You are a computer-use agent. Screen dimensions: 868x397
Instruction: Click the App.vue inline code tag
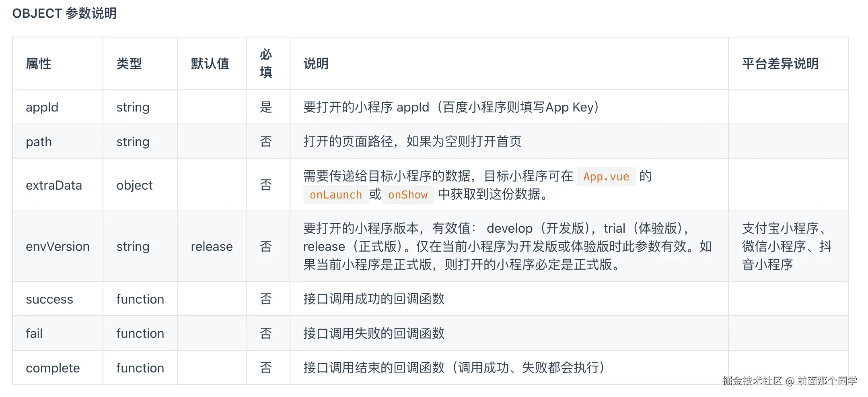[606, 176]
